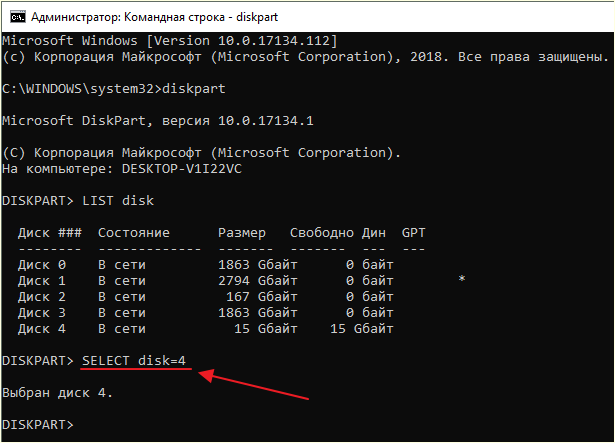Click the 'Выбран диск 4.' output line
The height and width of the screenshot is (443, 615).
pos(57,393)
